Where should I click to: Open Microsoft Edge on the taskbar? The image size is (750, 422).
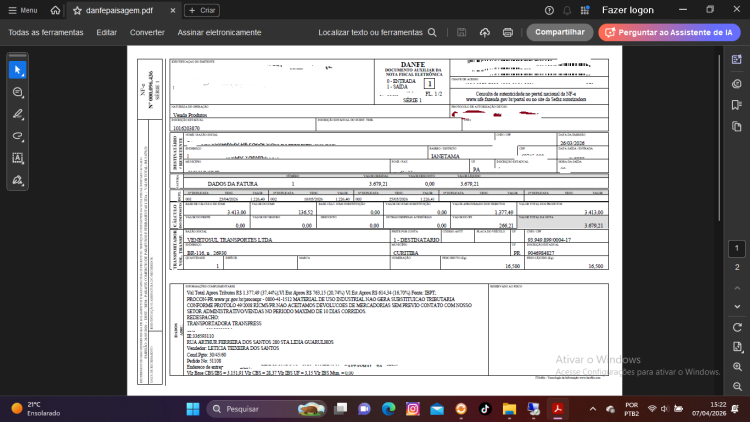[x=388, y=409]
